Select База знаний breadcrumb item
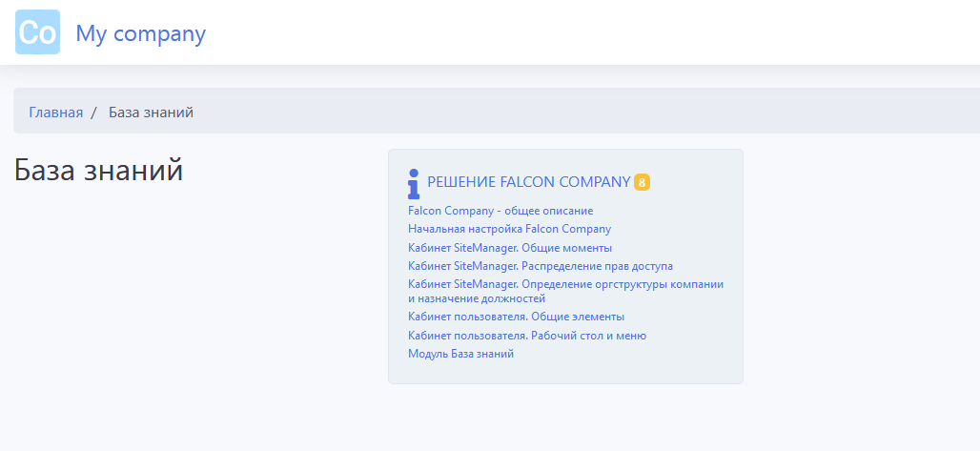Screen dimensions: 980x451 pos(151,113)
